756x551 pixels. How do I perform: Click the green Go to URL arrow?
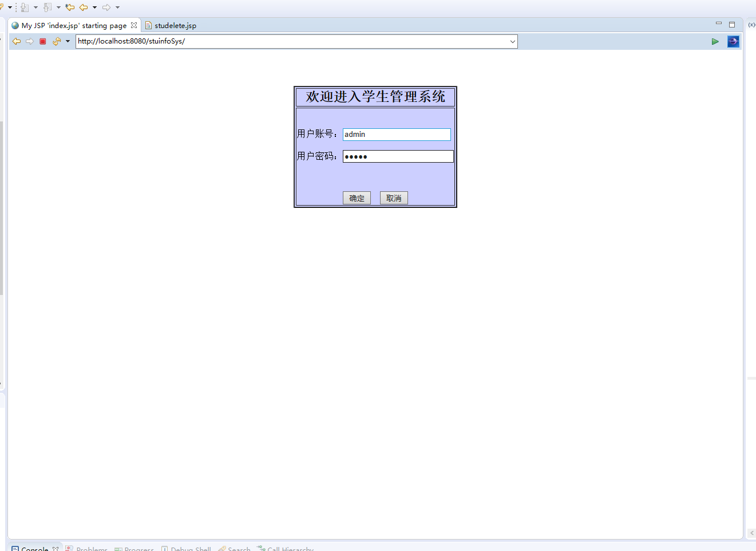pyautogui.click(x=715, y=41)
